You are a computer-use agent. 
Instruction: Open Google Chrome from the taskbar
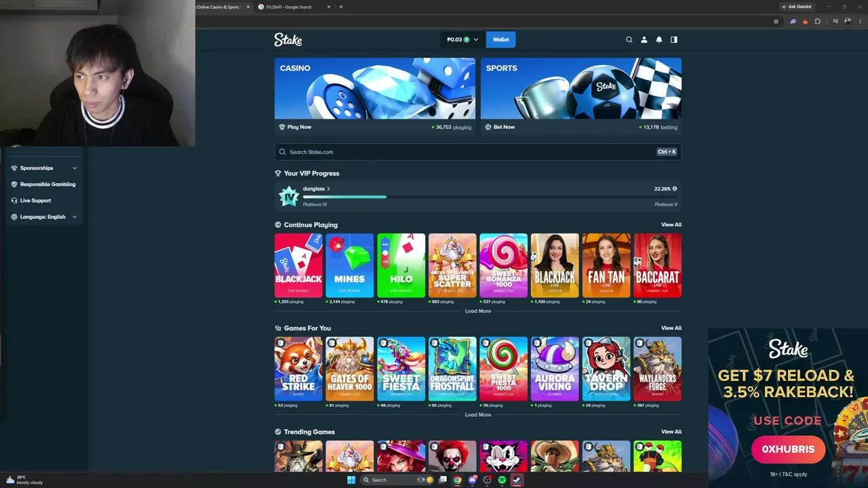(x=458, y=480)
